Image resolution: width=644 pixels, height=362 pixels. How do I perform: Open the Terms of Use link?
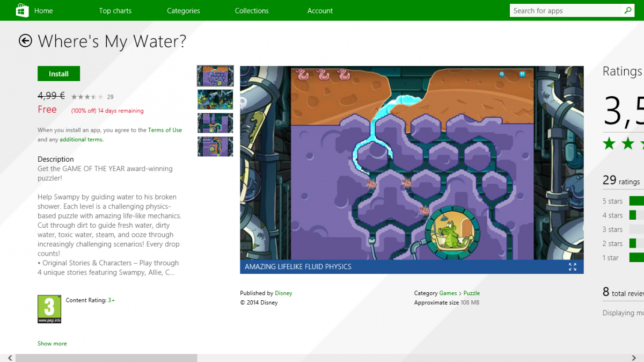coord(165,130)
